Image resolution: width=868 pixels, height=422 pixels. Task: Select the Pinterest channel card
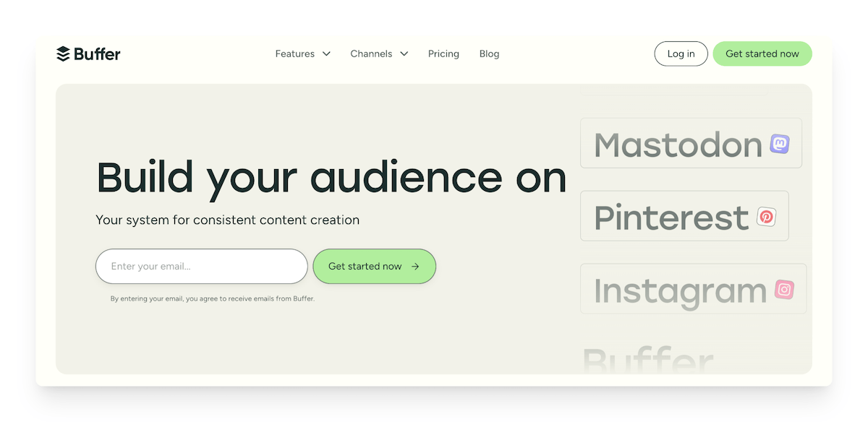tap(684, 216)
